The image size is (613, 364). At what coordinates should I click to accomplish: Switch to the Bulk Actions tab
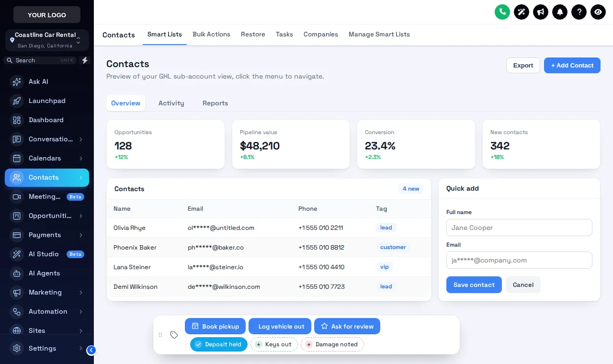211,34
